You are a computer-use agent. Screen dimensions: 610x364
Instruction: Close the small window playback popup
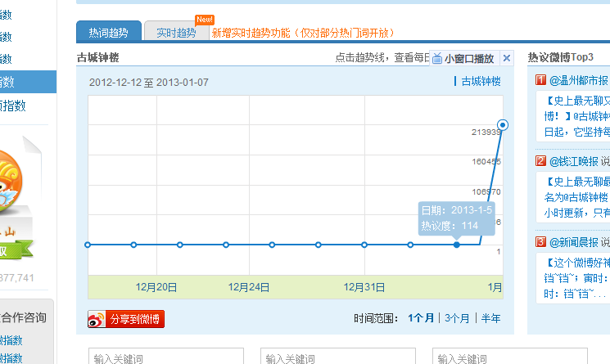506,58
